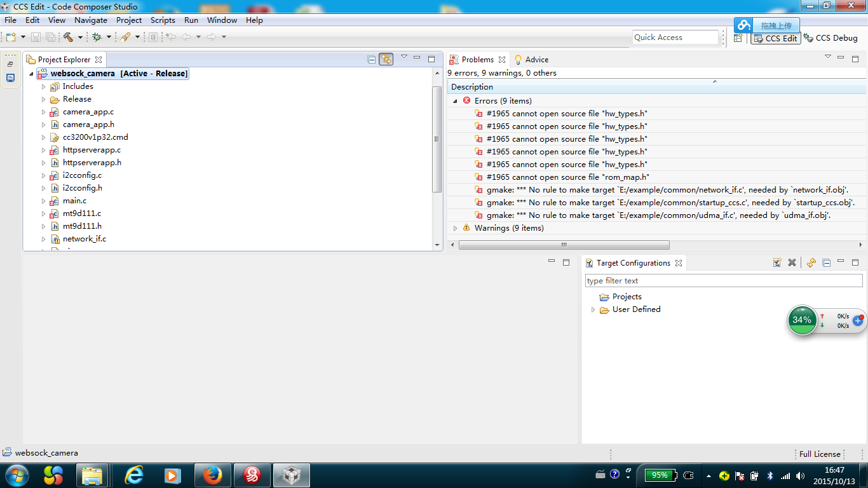
Task: Expand the User Defined folder
Action: coord(593,310)
